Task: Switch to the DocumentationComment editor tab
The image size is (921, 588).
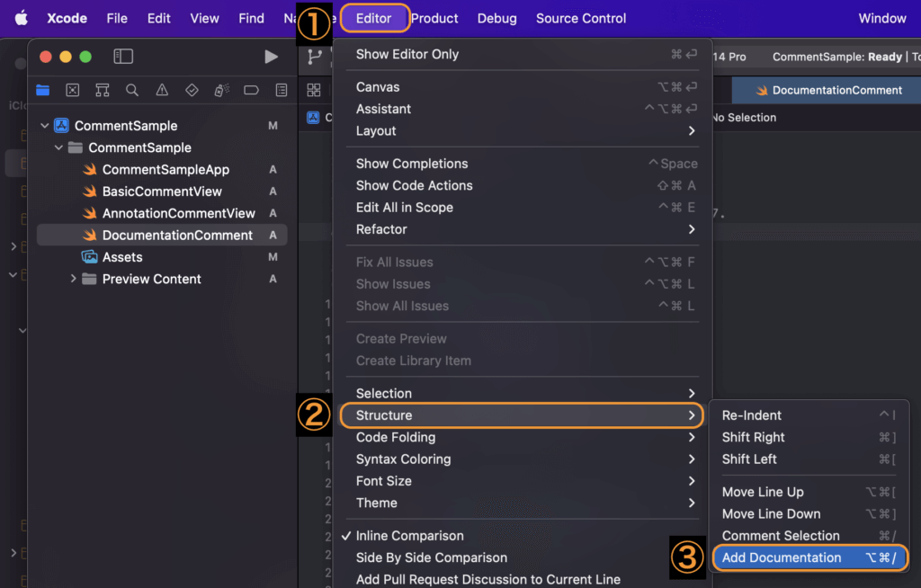Action: pos(828,90)
